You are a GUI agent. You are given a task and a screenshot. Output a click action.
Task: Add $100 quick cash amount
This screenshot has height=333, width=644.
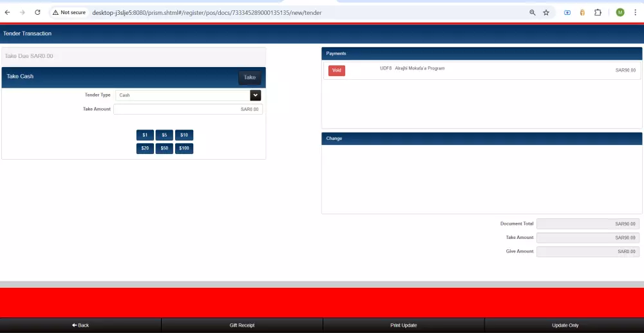coord(184,148)
